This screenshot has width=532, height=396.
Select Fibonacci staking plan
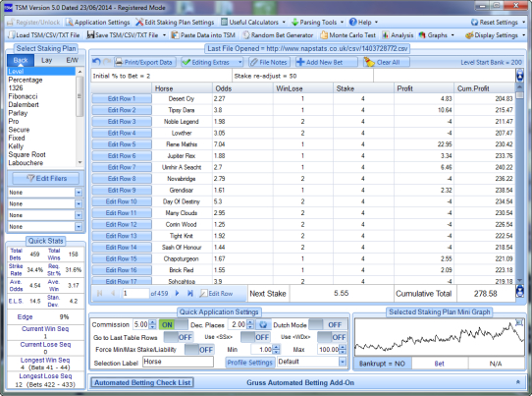23,96
